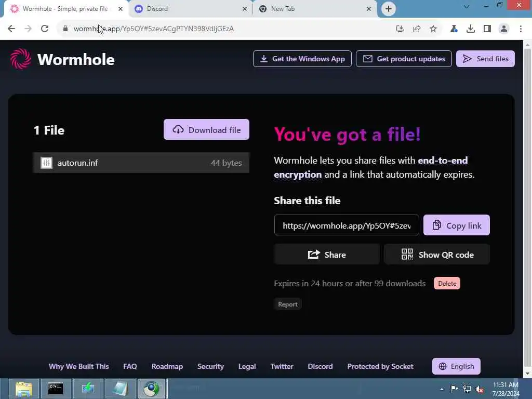Click the address bar URL text
The image size is (532, 399).
pyautogui.click(x=153, y=29)
